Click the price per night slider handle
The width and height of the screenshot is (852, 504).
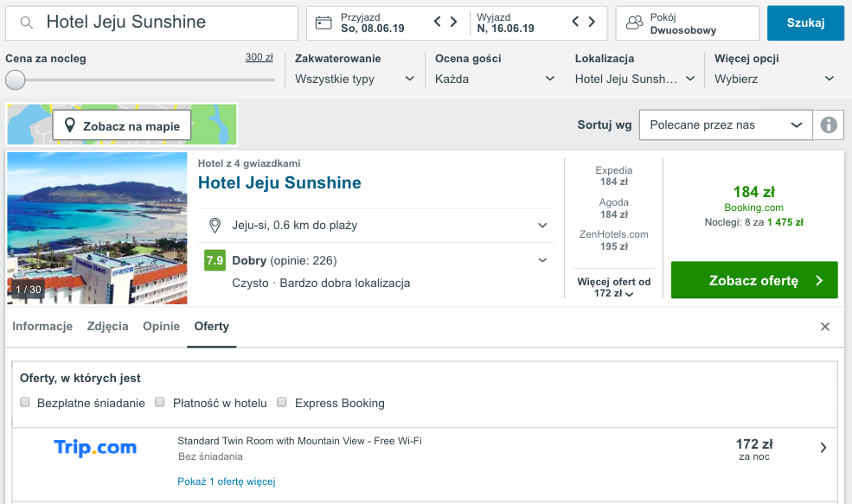point(16,80)
